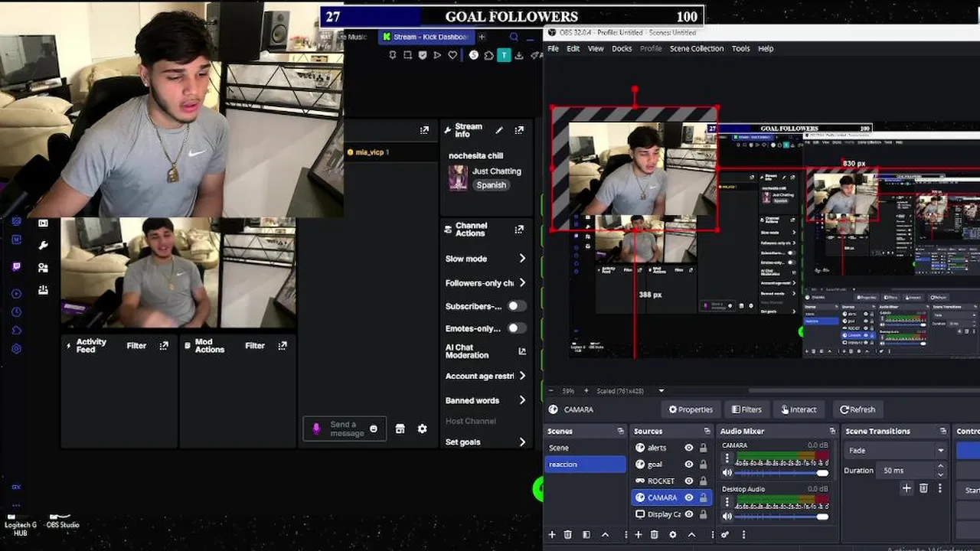Hide the goal source with eye icon
The height and width of the screenshot is (551, 980).
pos(689,465)
